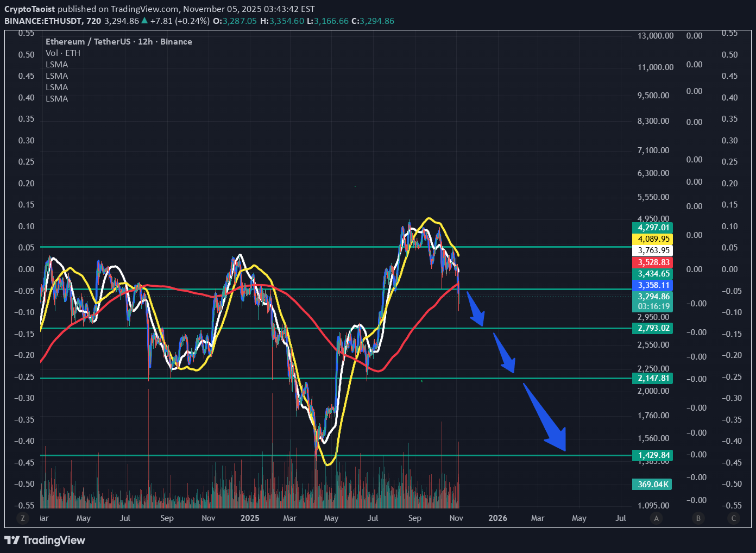Toggle the A auto-scale button
756x553 pixels.
(x=657, y=518)
